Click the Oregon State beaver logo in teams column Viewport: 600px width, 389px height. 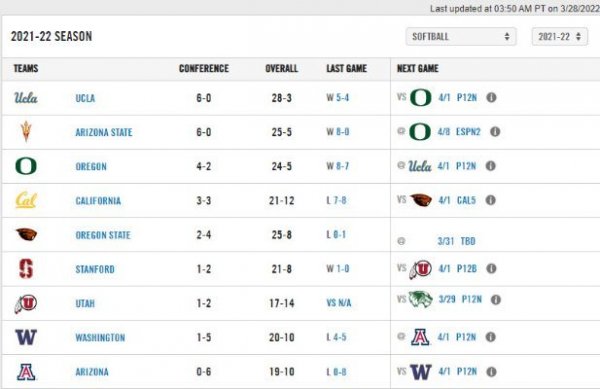(x=26, y=234)
